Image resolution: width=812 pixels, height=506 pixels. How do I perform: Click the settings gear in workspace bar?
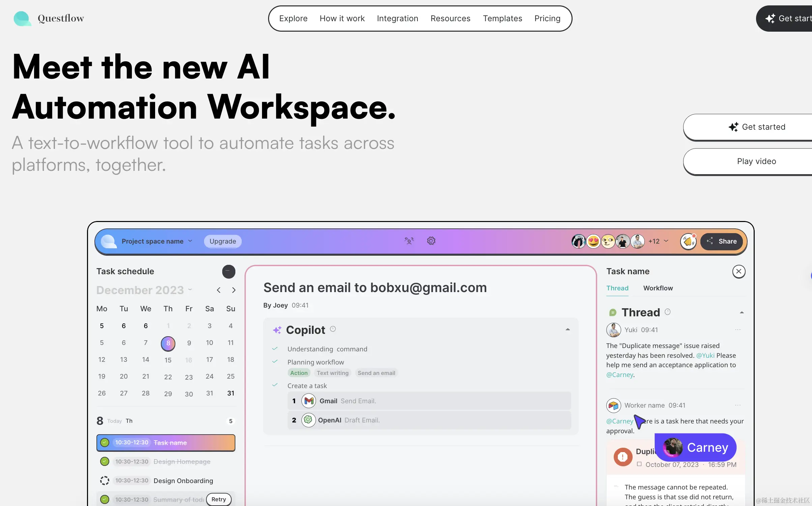pyautogui.click(x=431, y=241)
